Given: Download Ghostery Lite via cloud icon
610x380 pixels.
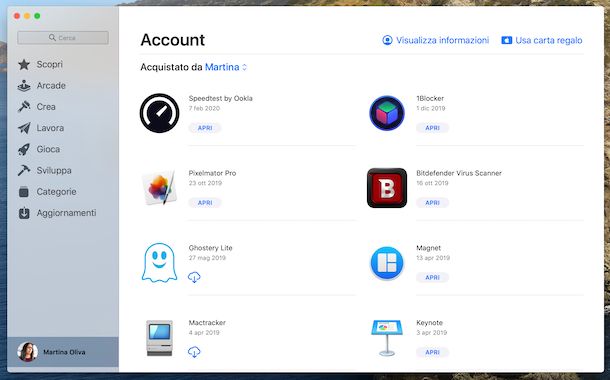Looking at the screenshot, I should pyautogui.click(x=194, y=277).
